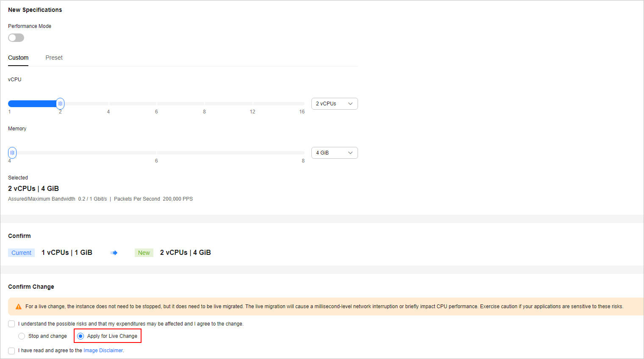Click the blue Current tag

click(21, 253)
